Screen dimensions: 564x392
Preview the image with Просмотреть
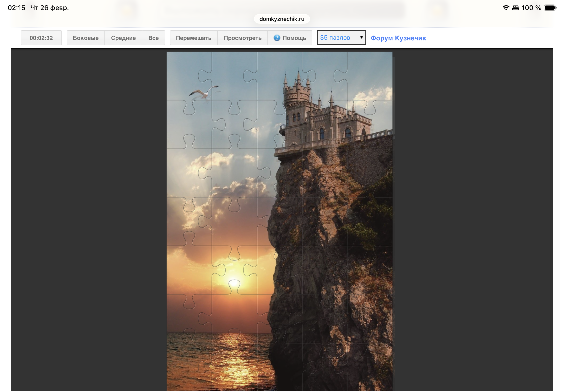tap(242, 38)
